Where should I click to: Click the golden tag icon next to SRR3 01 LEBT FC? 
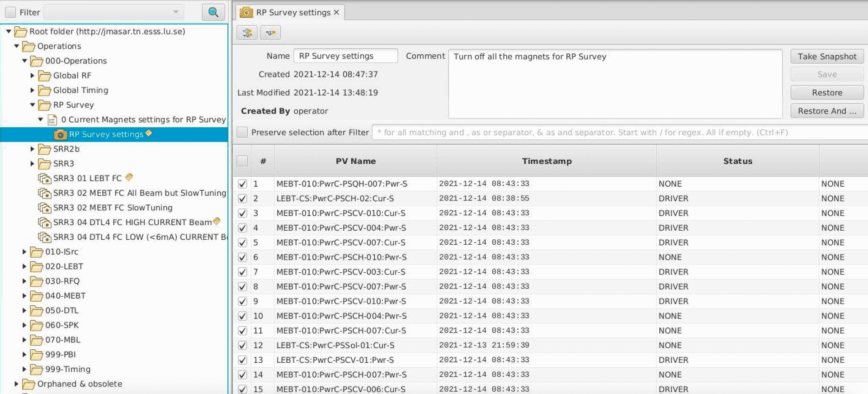point(129,177)
